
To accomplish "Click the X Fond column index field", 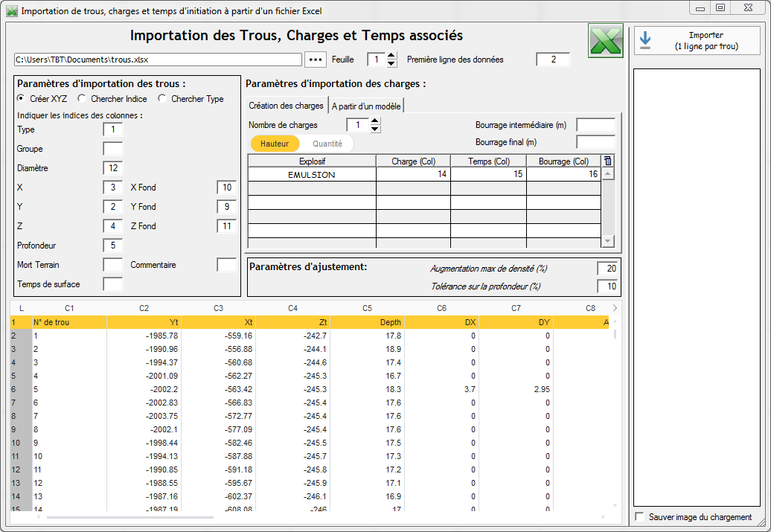I will 227,188.
